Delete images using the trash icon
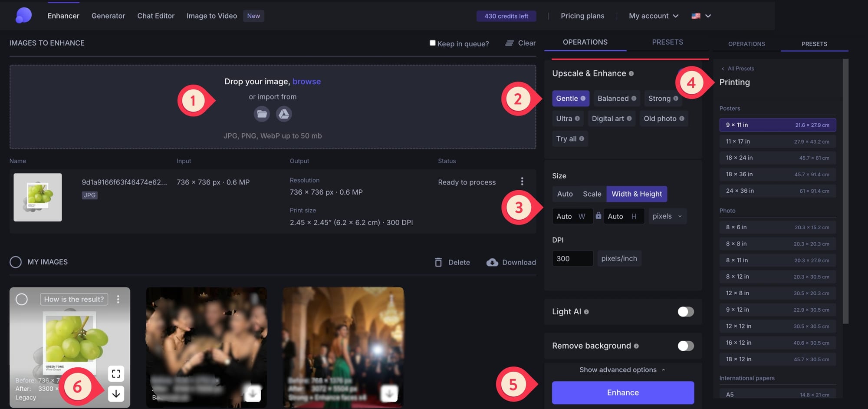This screenshot has width=868, height=409. point(438,262)
